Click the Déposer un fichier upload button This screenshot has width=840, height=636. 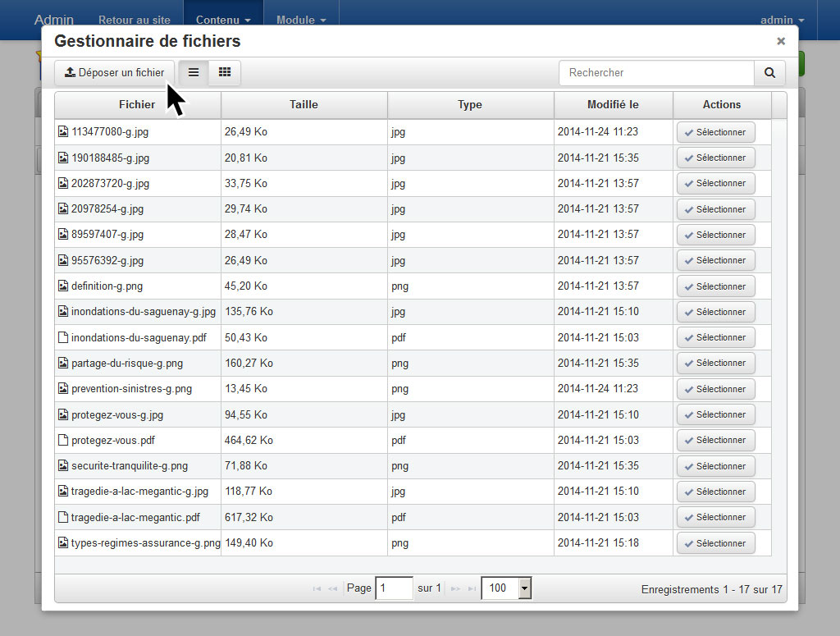point(115,72)
